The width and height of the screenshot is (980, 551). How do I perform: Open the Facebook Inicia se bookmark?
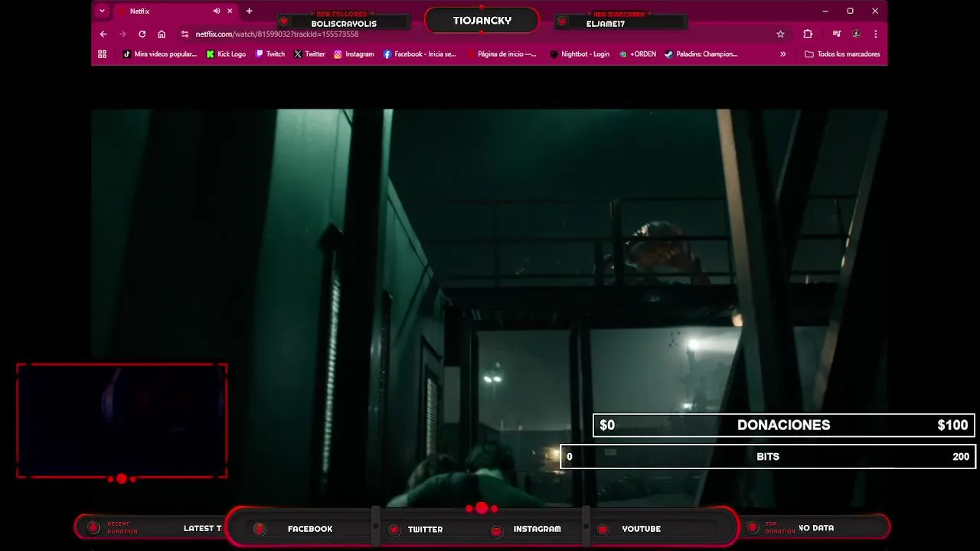click(x=420, y=54)
